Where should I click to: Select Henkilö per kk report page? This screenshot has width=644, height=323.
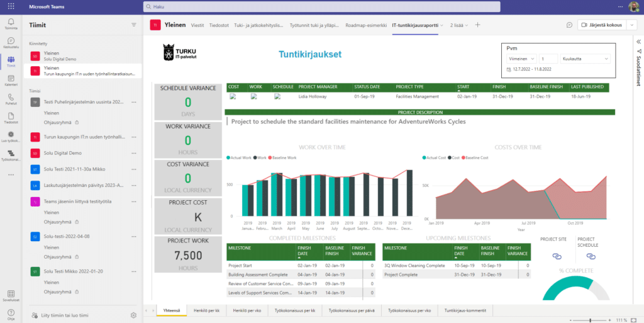(x=206, y=310)
